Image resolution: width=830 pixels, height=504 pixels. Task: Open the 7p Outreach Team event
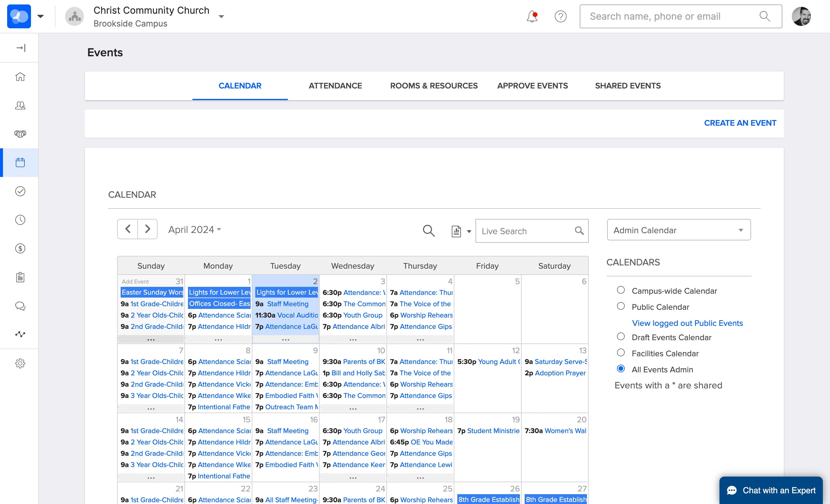[x=287, y=407]
